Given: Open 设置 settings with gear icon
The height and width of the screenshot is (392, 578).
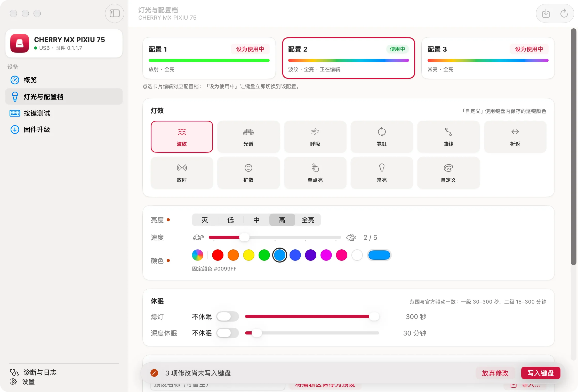Looking at the screenshot, I should (22, 382).
